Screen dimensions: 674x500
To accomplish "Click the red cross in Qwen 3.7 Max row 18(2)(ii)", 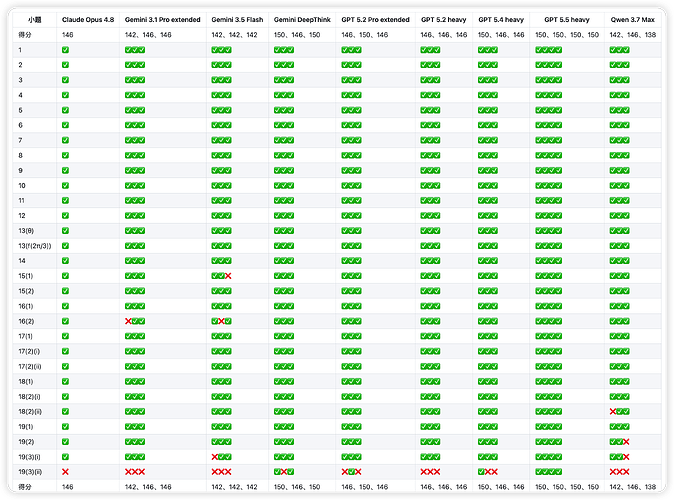I will pyautogui.click(x=613, y=411).
